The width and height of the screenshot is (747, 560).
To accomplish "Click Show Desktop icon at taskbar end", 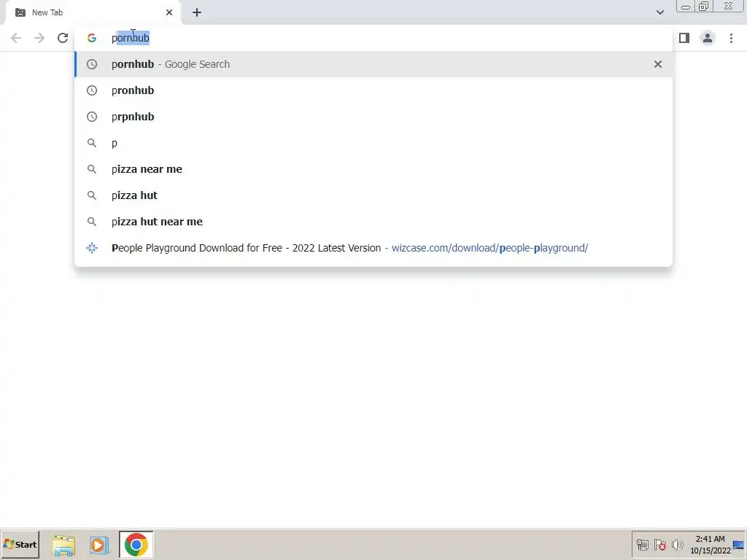I will click(739, 545).
